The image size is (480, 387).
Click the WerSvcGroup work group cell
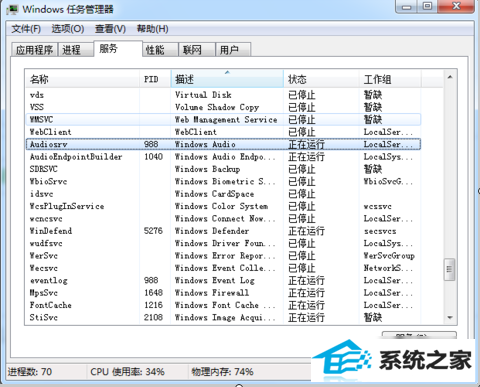click(x=389, y=256)
